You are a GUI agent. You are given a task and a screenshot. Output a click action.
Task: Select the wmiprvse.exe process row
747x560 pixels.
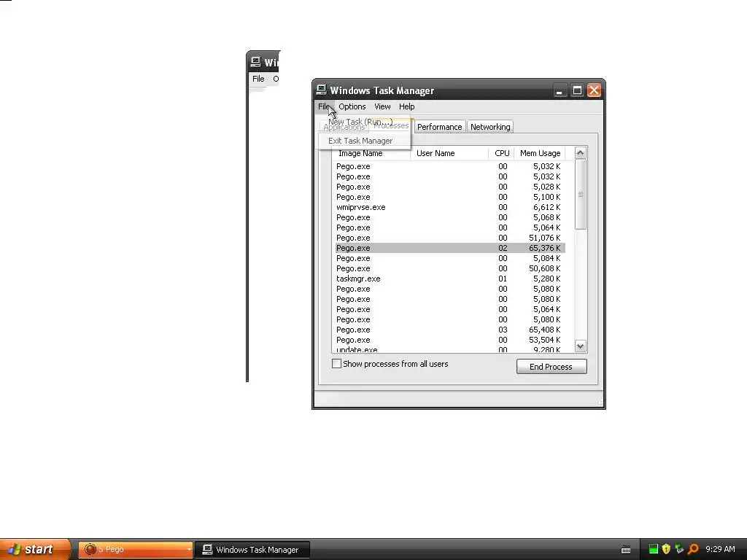click(450, 207)
